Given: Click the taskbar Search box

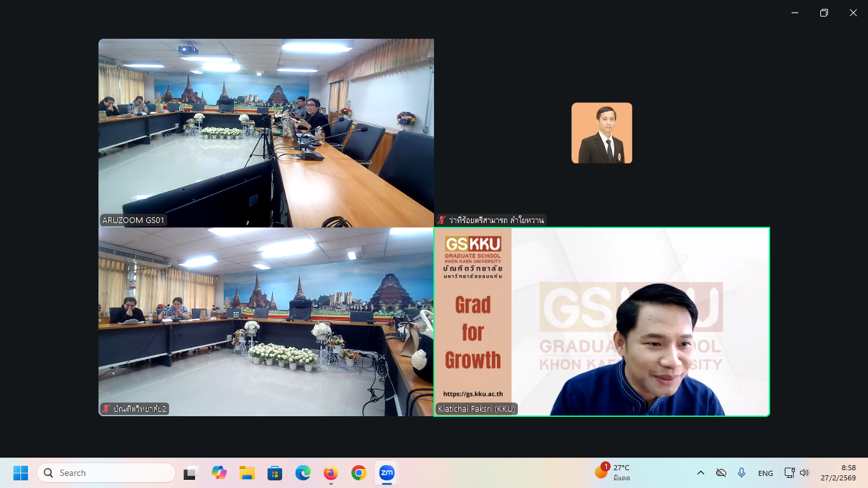Looking at the screenshot, I should tap(106, 473).
